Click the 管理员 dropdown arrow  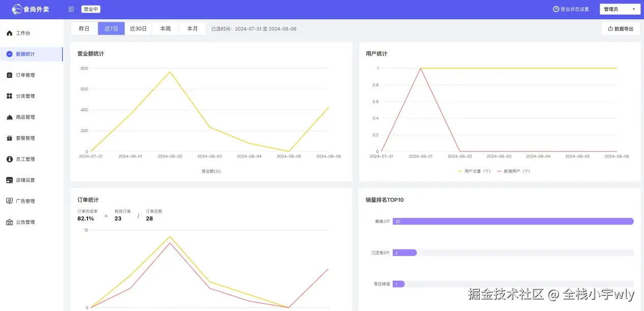point(634,9)
